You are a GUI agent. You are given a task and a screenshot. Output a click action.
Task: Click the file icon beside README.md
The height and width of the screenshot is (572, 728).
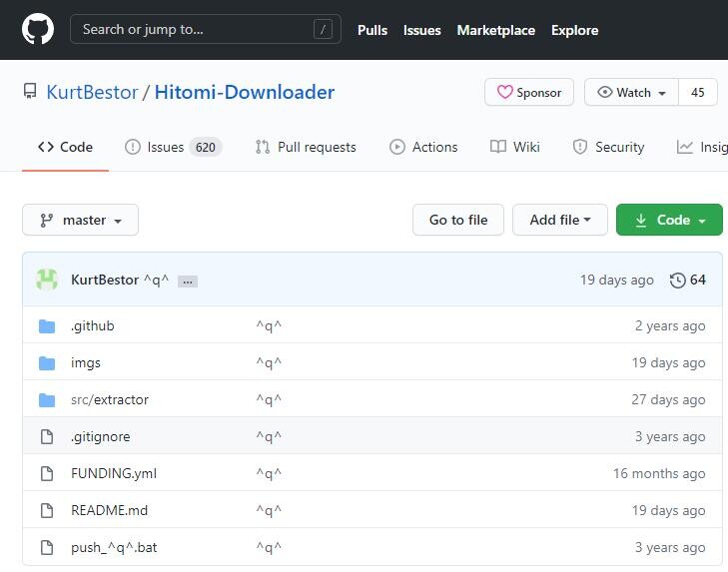pyautogui.click(x=47, y=511)
